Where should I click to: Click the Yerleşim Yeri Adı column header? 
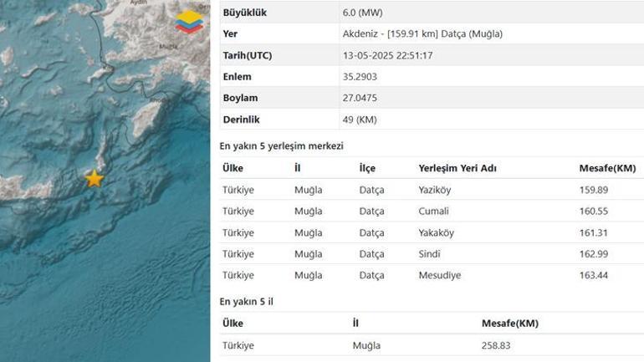click(457, 168)
